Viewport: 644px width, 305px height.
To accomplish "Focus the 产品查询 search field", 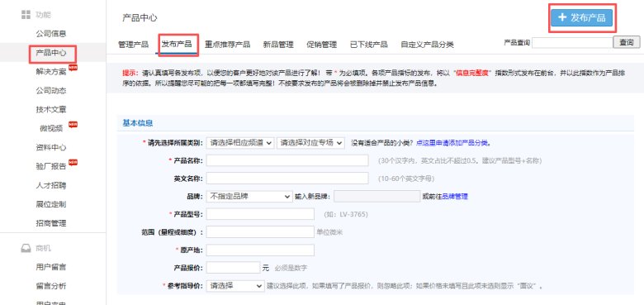I will pos(572,42).
